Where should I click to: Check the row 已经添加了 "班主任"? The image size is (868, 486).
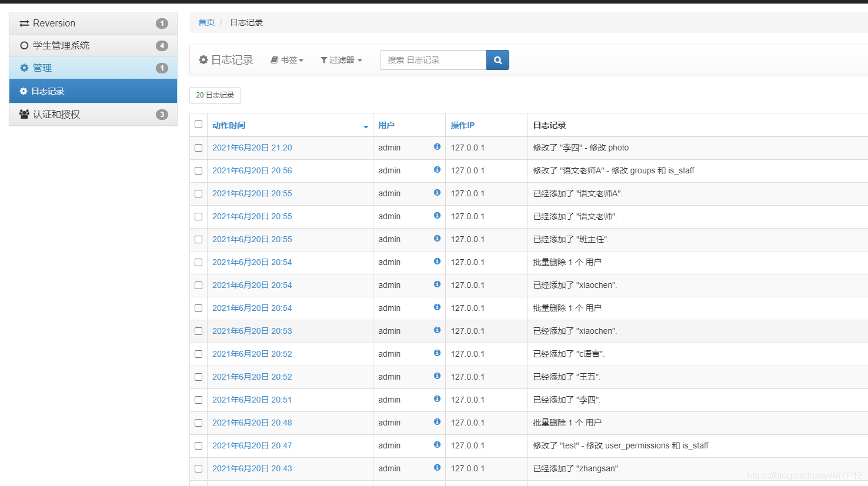pyautogui.click(x=198, y=239)
